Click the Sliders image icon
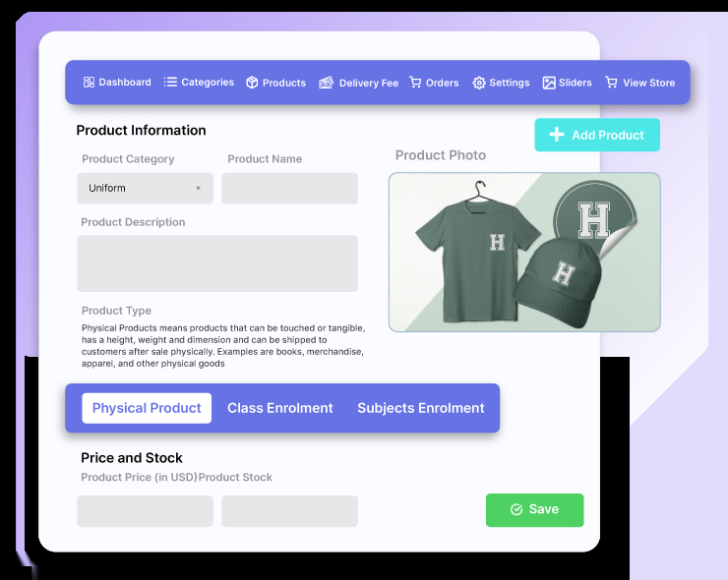Viewport: 728px width, 580px height. (x=549, y=83)
